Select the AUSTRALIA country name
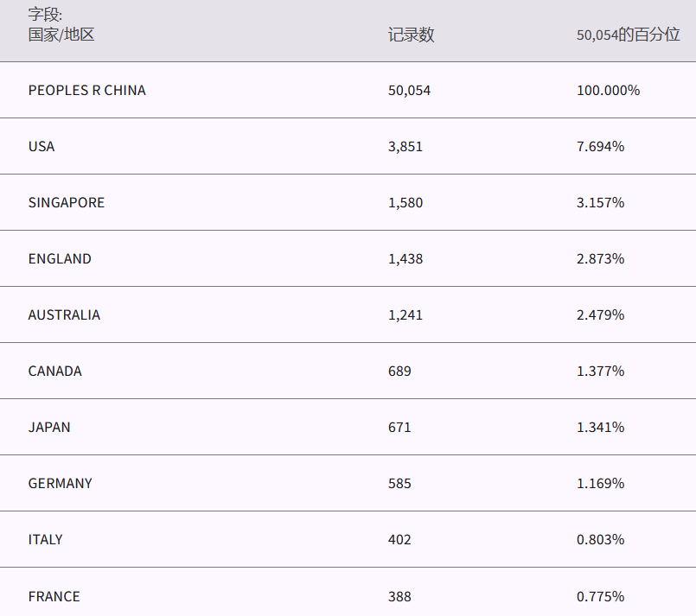The image size is (696, 616). pos(64,314)
